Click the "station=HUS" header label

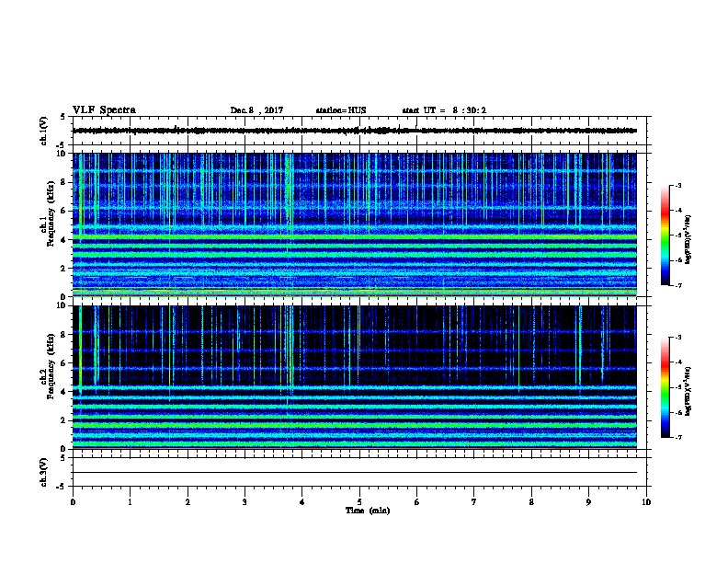(341, 110)
